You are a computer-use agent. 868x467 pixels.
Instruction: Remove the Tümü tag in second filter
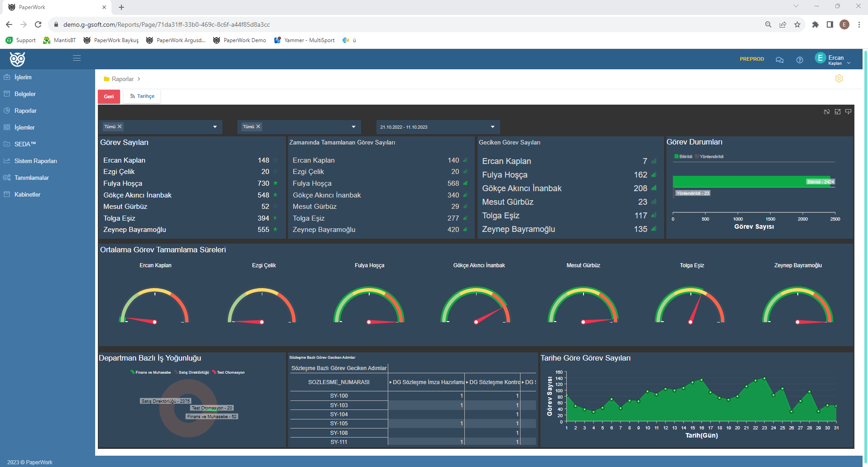[258, 126]
